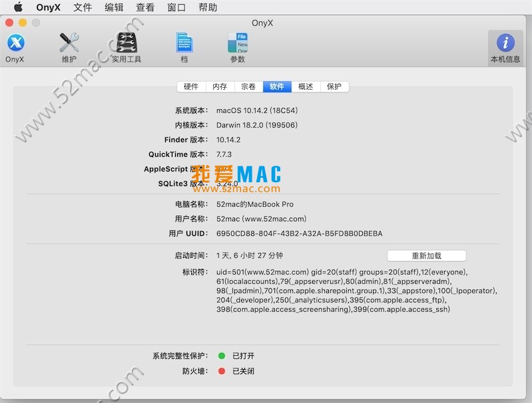This screenshot has width=532, height=403.
Task: Open the 文件 menu
Action: [x=83, y=7]
